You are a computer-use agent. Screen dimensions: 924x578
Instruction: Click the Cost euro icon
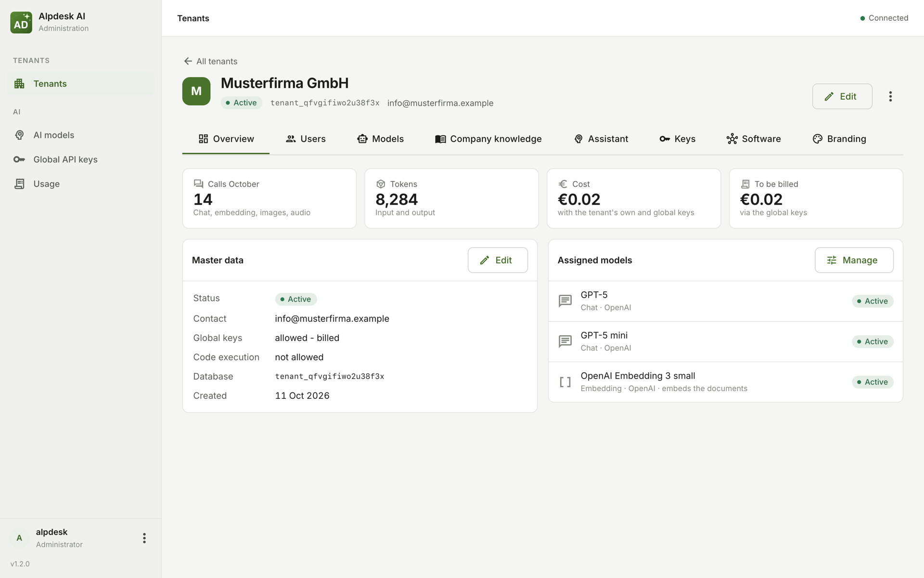563,184
